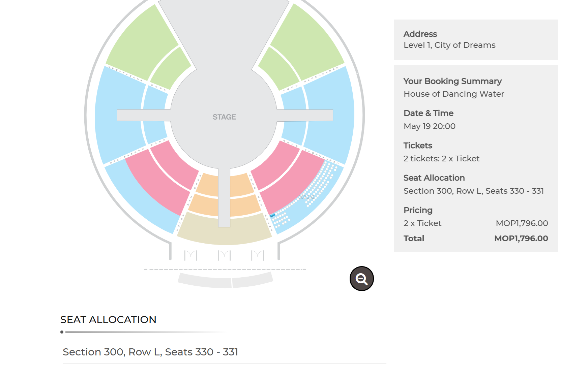Click the leftmost entrance door icon below seating
This screenshot has width=588, height=378.
point(191,255)
